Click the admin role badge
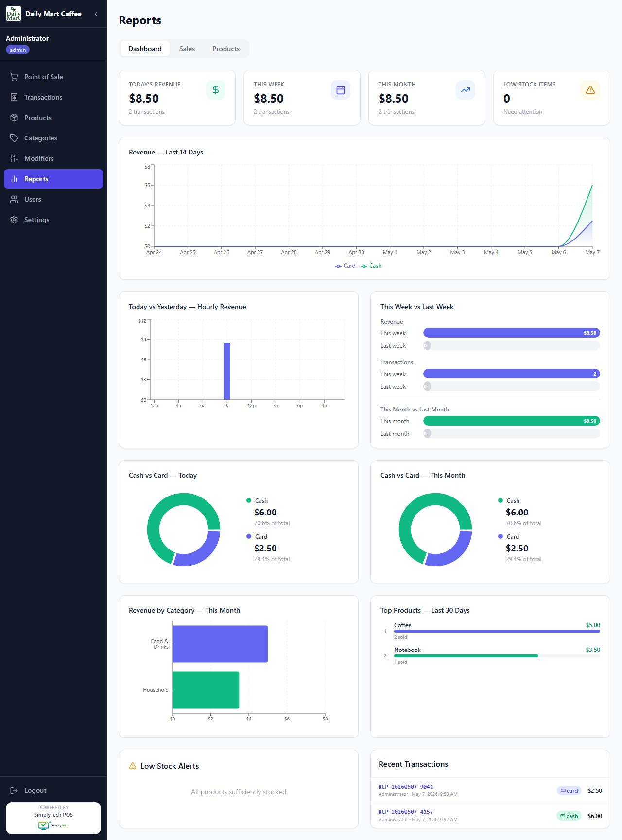Viewport: 622px width, 840px height. (17, 50)
